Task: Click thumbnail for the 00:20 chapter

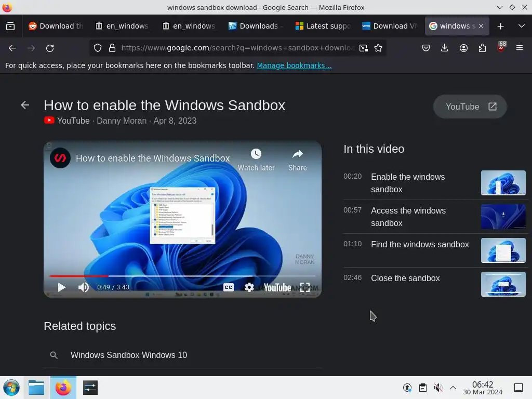Action: [503, 183]
